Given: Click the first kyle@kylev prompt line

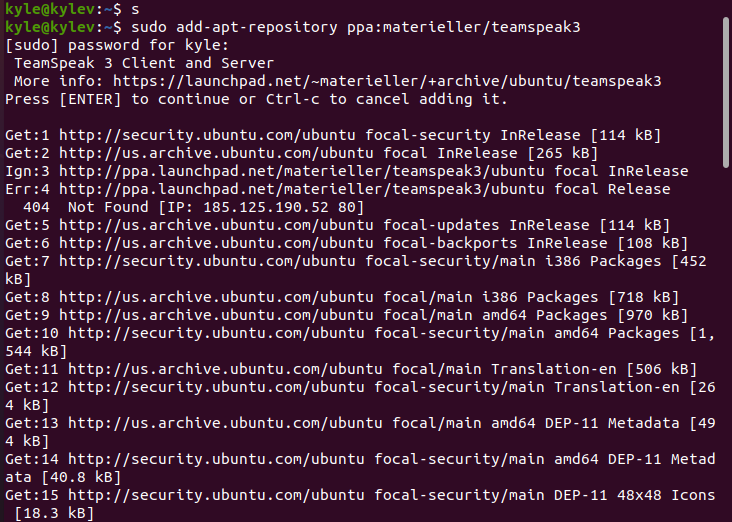Looking at the screenshot, I should click(x=72, y=9).
